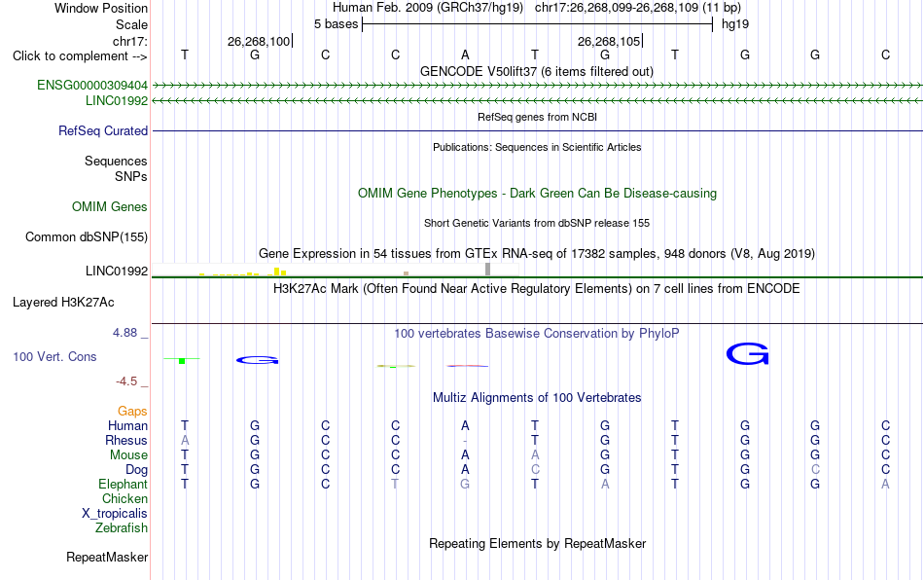Select the Human alignment row label
Screen dimensions: 924x580
127,425
